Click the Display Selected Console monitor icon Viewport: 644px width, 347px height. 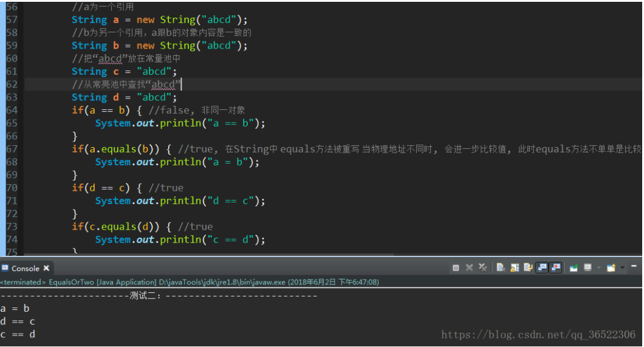pyautogui.click(x=587, y=268)
